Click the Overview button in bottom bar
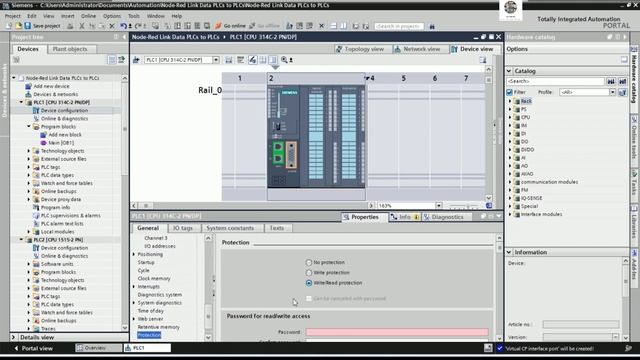 pyautogui.click(x=98, y=348)
